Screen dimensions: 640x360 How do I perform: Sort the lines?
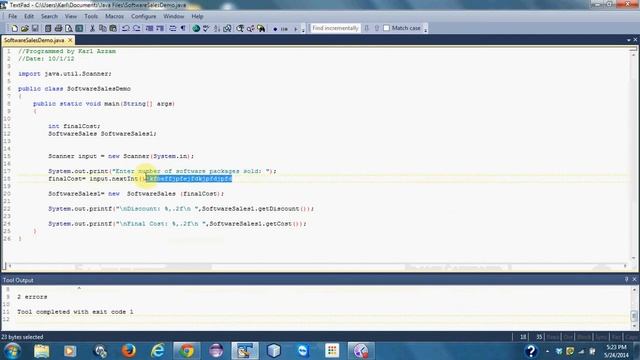point(217,28)
